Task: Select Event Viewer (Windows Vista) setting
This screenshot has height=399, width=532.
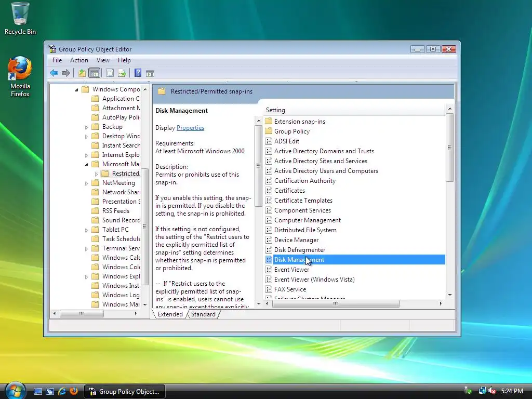Action: (x=314, y=280)
